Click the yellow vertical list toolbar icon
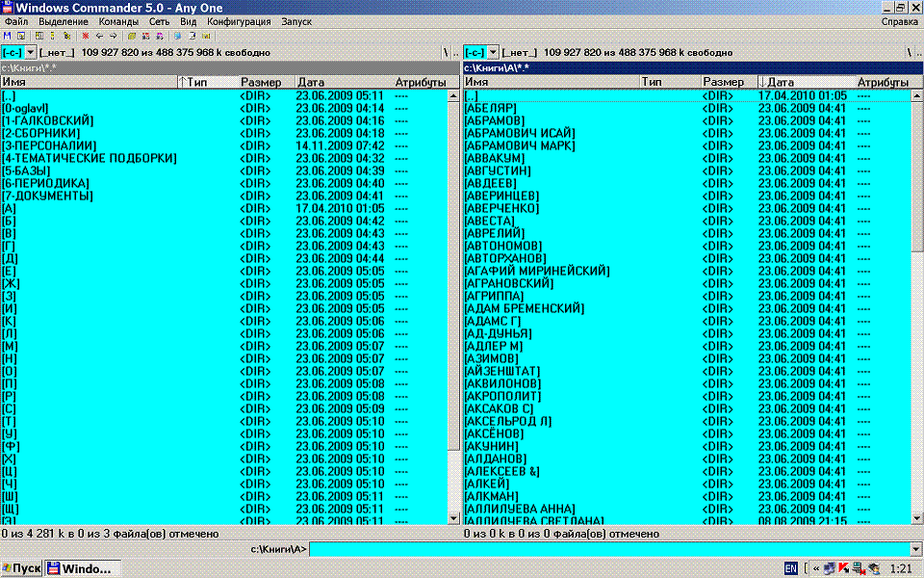This screenshot has height=578, width=924. coord(52,36)
